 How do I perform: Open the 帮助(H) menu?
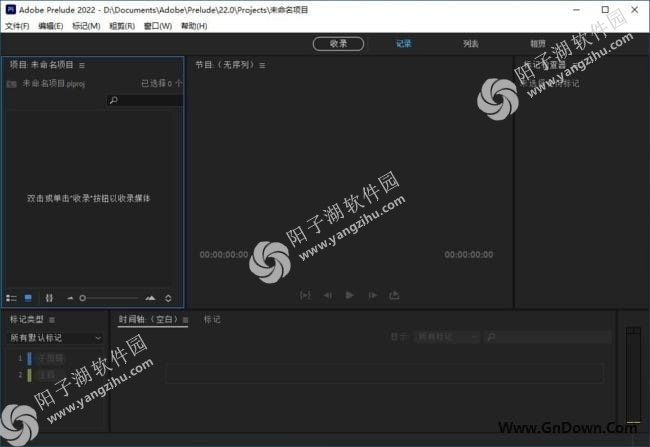click(x=194, y=26)
